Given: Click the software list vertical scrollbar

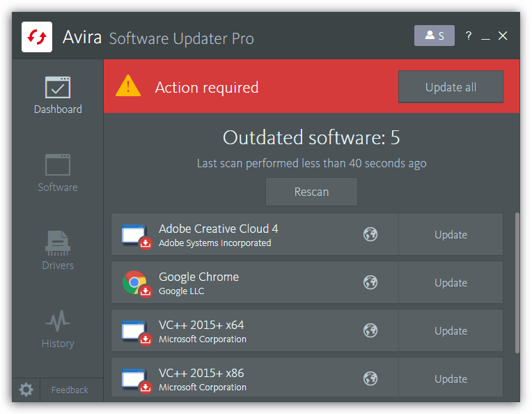Looking at the screenshot, I should point(516,282).
